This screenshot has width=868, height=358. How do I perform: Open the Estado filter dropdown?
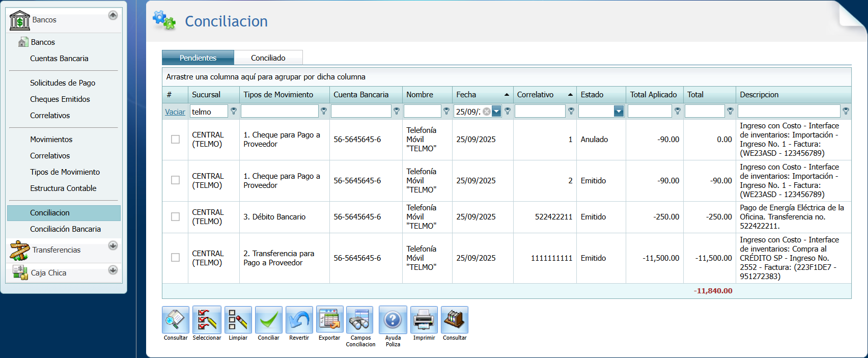click(x=619, y=112)
